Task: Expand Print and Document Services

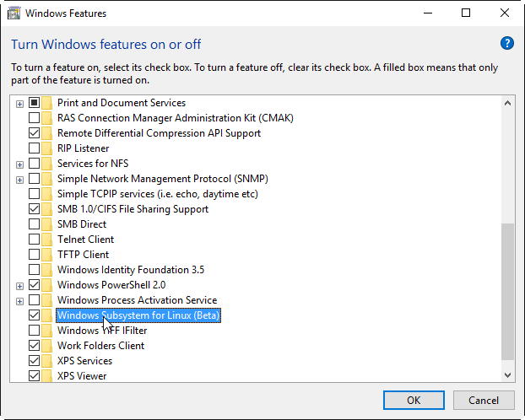Action: point(19,104)
